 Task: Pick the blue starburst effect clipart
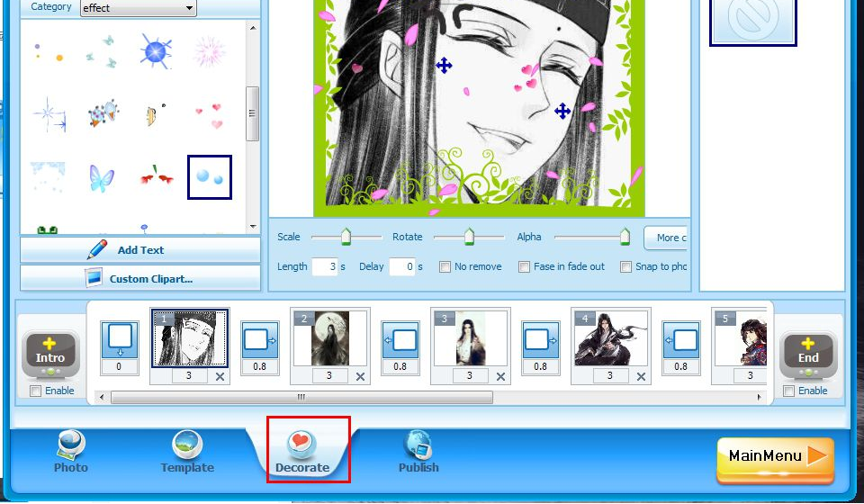click(156, 51)
